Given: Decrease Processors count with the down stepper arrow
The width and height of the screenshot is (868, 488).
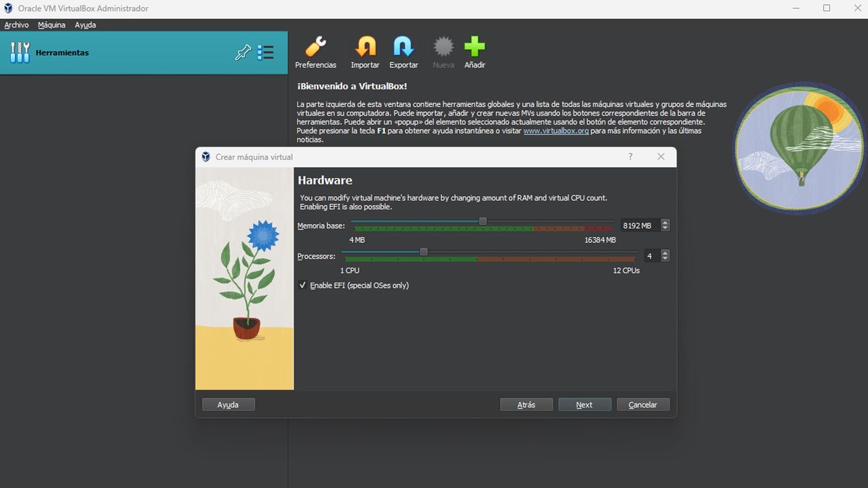Looking at the screenshot, I should [665, 259].
